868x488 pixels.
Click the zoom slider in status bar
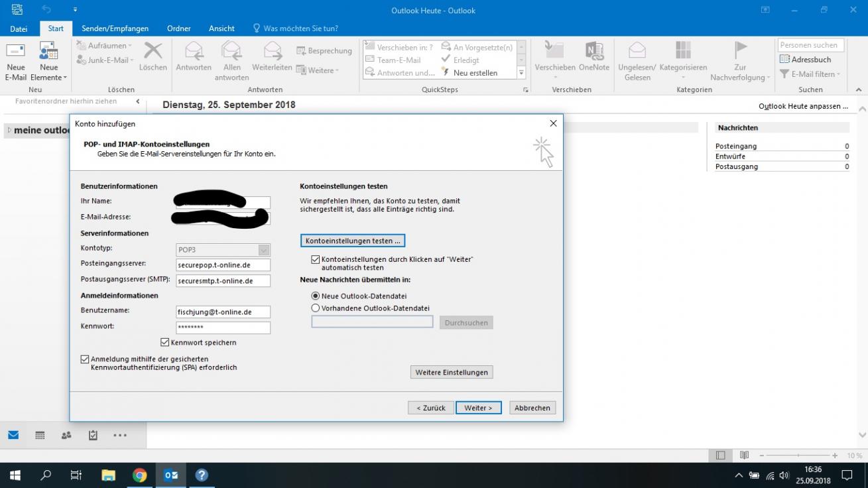[799, 456]
